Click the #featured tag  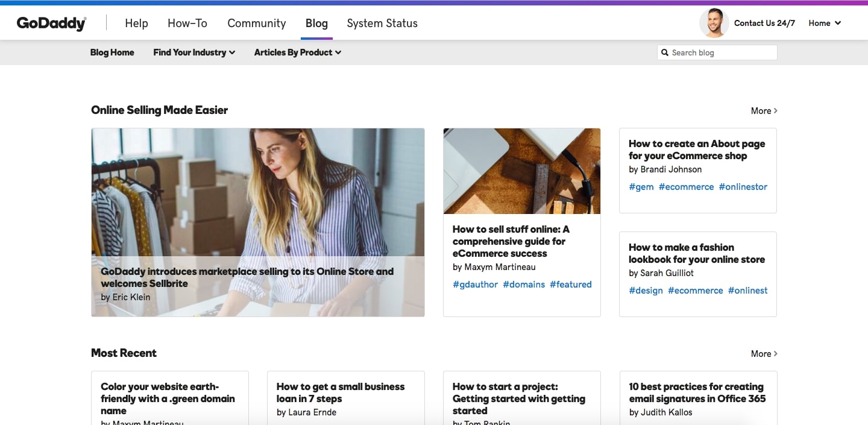tap(571, 285)
